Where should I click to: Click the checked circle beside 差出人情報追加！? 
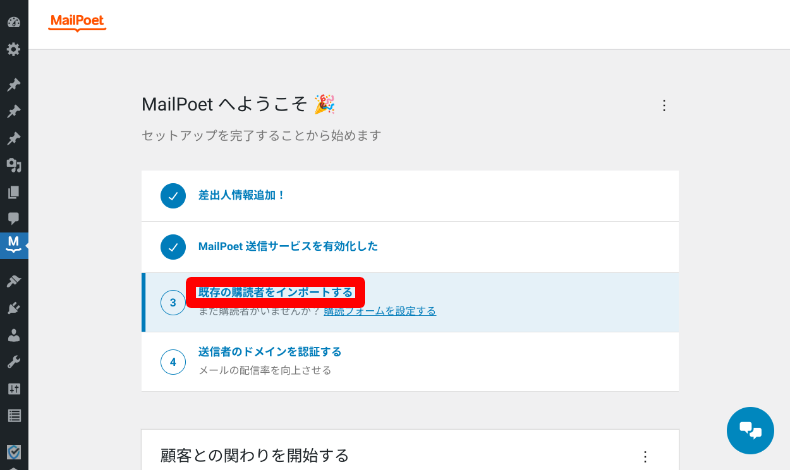(x=173, y=196)
